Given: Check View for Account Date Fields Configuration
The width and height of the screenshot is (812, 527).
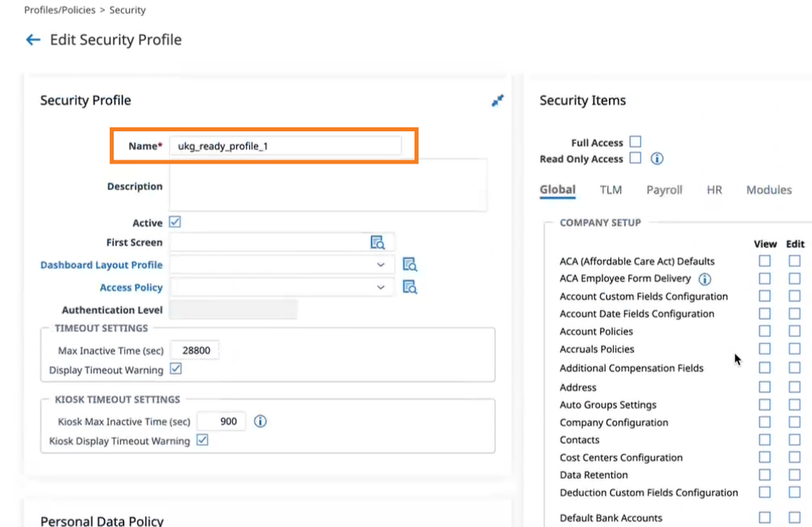Looking at the screenshot, I should [764, 313].
